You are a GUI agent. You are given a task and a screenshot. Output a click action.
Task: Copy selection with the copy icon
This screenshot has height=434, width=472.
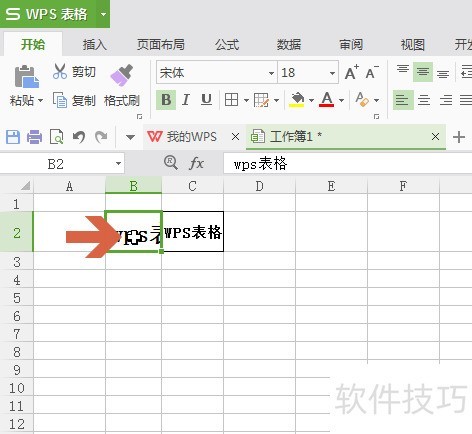pyautogui.click(x=60, y=100)
